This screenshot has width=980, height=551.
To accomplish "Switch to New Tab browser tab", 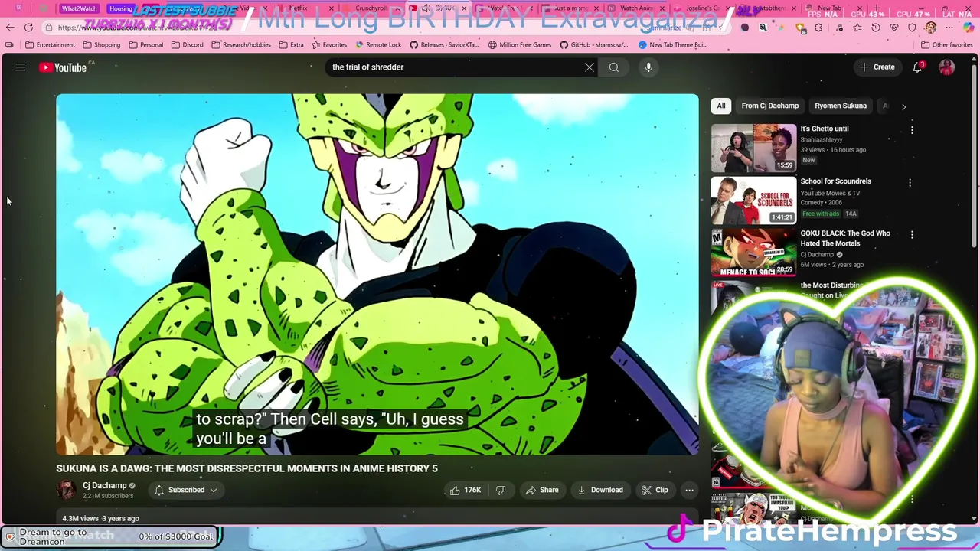I will [x=835, y=8].
